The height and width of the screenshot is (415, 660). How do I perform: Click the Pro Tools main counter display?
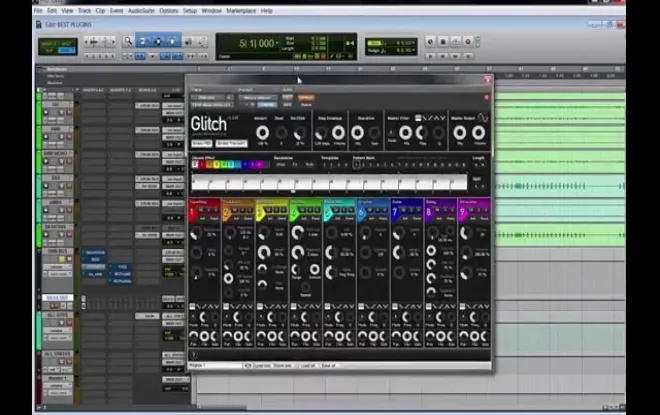click(x=257, y=43)
